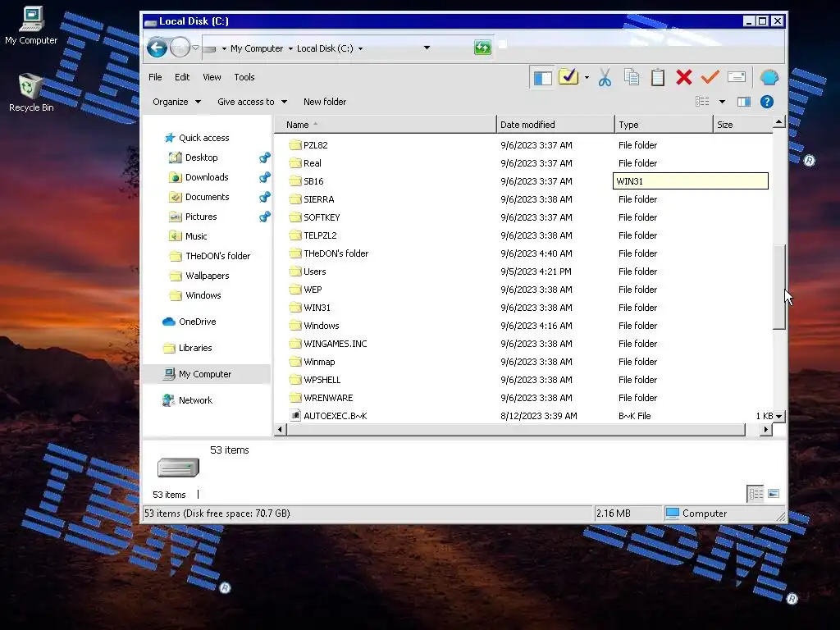
Task: Copy with the two-pages toolbar icon
Action: coord(632,77)
